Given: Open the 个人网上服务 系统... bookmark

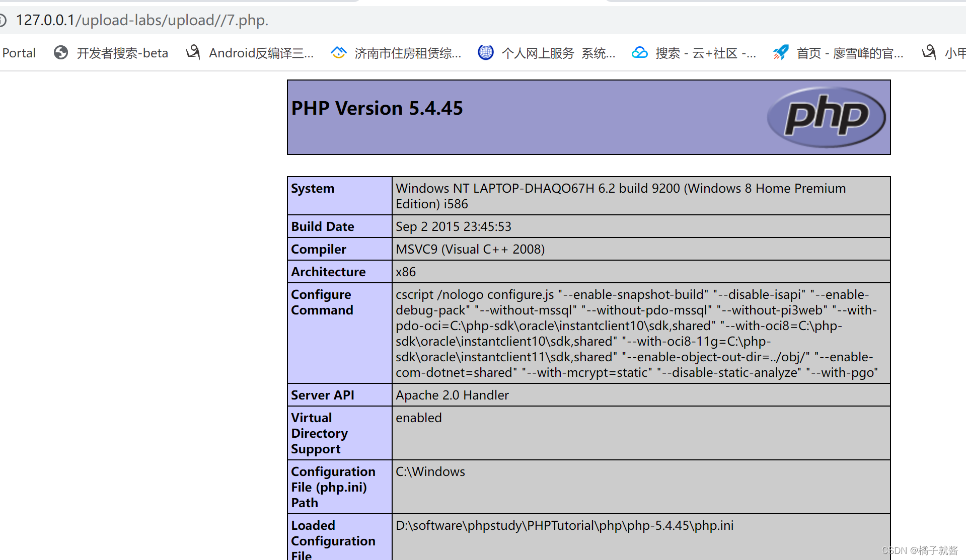Looking at the screenshot, I should point(558,53).
